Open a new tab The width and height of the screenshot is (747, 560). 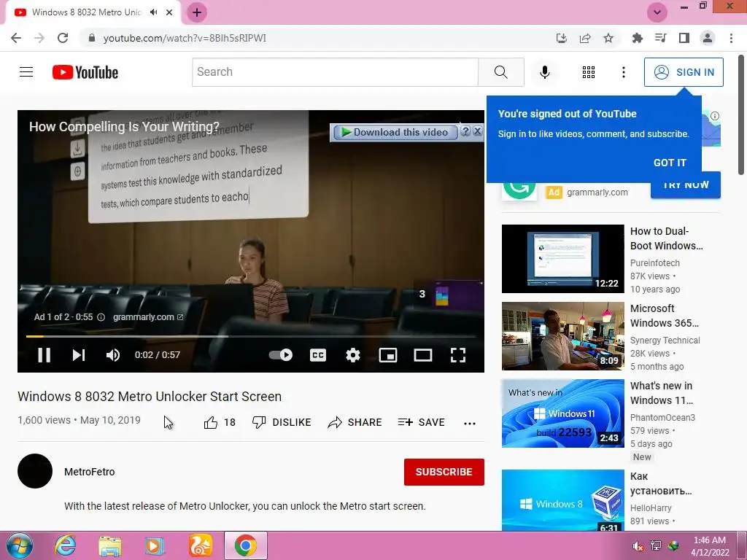(197, 12)
